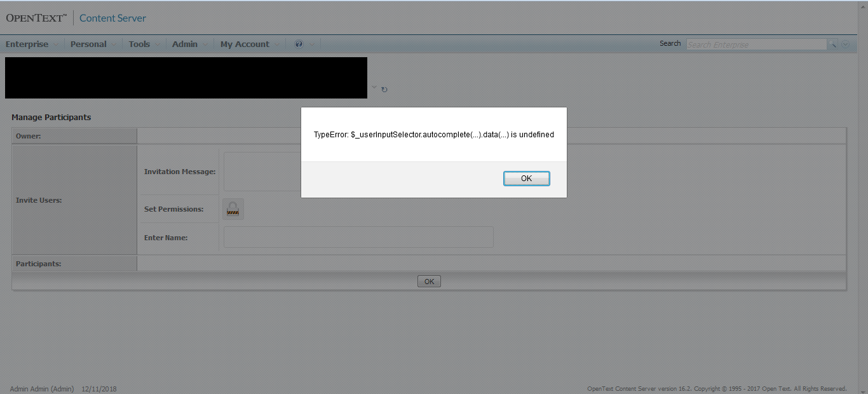Click the Content Server title text

pyautogui.click(x=112, y=18)
